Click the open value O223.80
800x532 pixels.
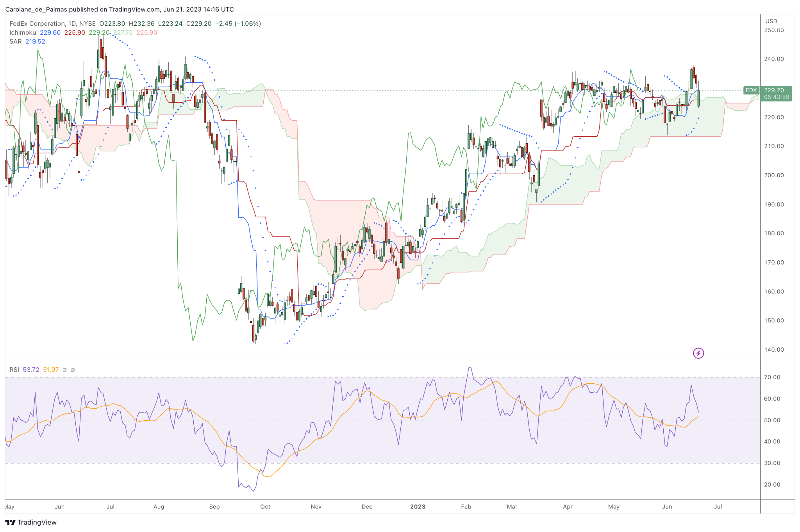point(112,23)
